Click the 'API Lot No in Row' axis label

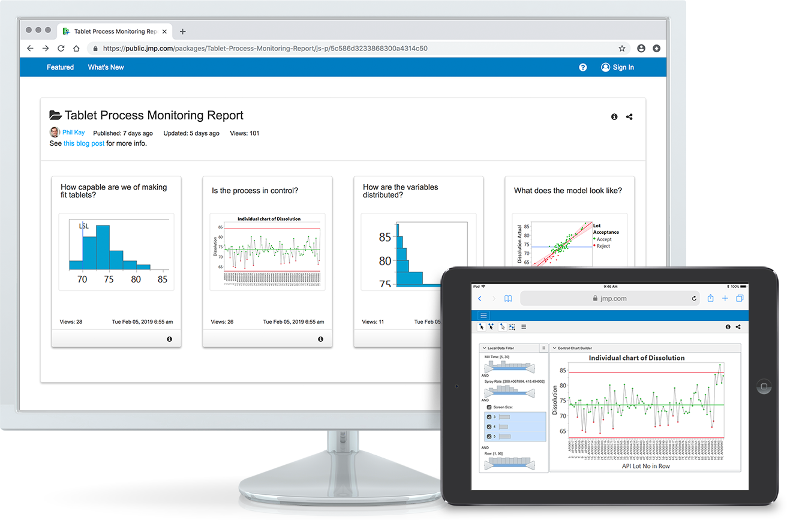[x=645, y=466]
